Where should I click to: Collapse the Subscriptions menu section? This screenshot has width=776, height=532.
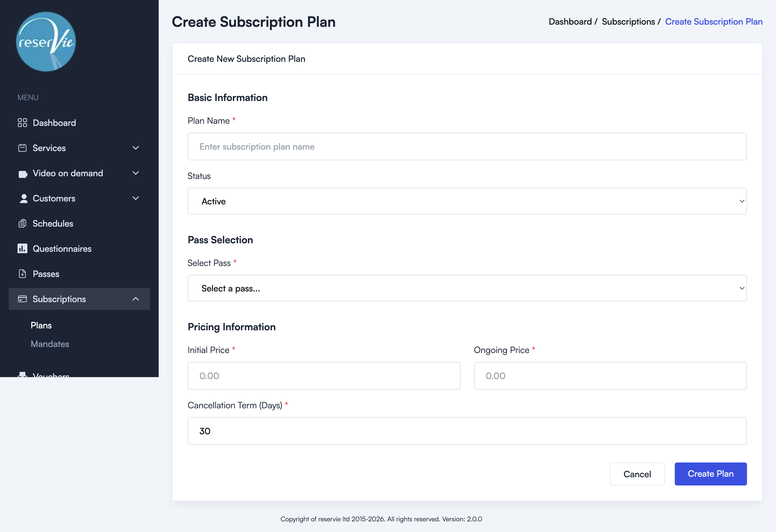pyautogui.click(x=135, y=299)
